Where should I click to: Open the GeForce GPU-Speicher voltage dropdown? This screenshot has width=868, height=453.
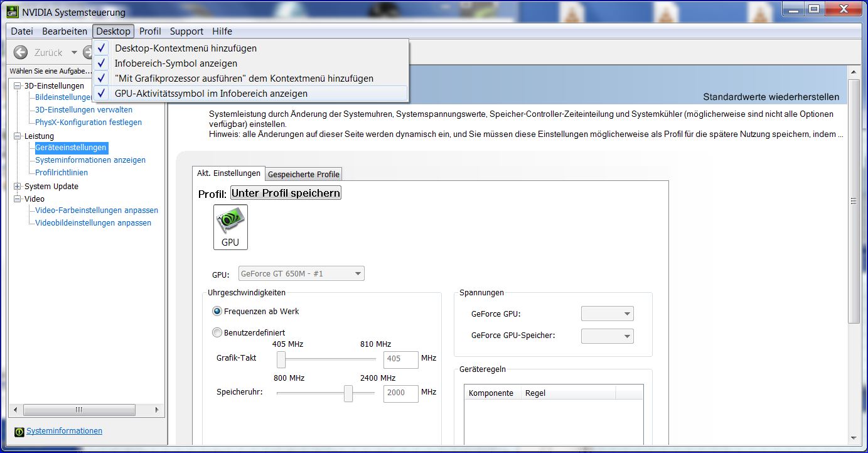(608, 336)
